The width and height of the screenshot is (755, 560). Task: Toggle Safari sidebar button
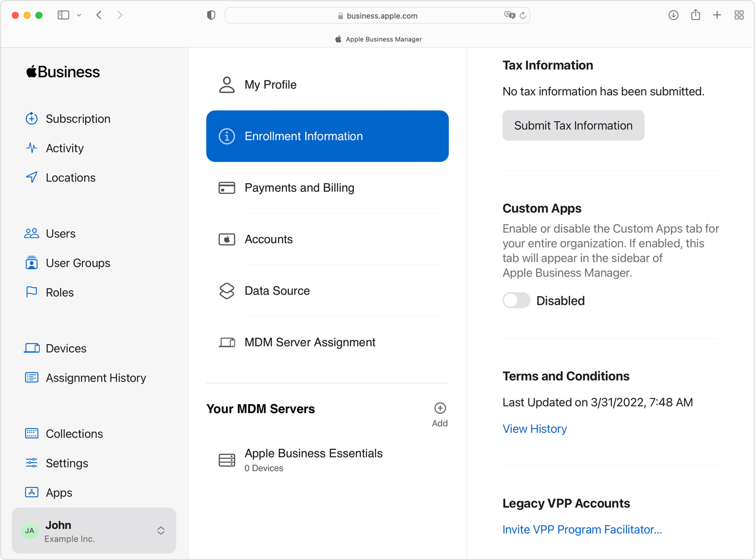click(x=63, y=15)
